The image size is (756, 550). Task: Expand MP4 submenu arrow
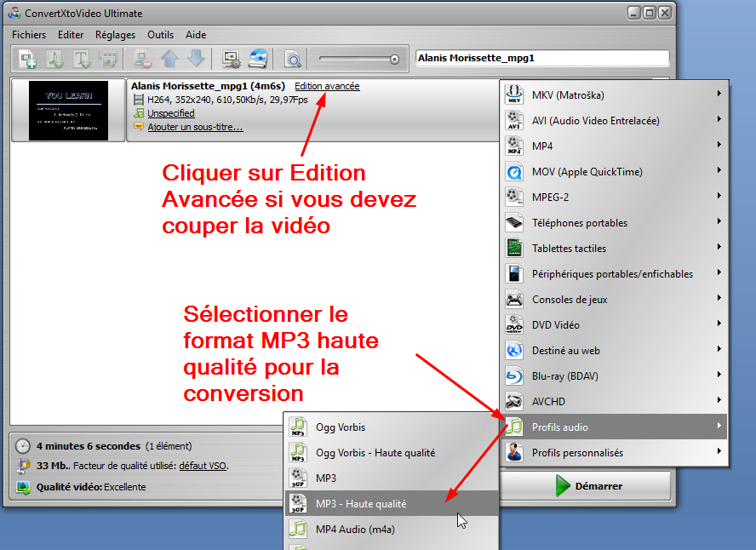coord(719,145)
